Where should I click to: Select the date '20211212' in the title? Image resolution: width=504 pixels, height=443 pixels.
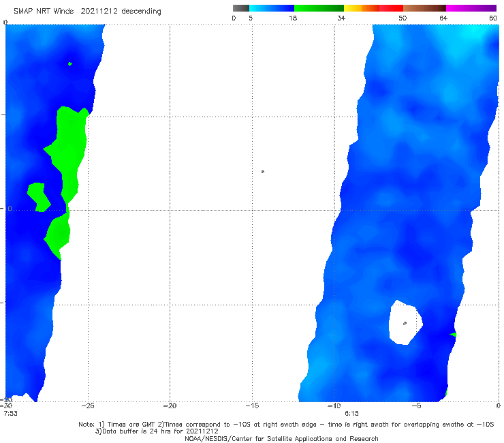tap(99, 11)
